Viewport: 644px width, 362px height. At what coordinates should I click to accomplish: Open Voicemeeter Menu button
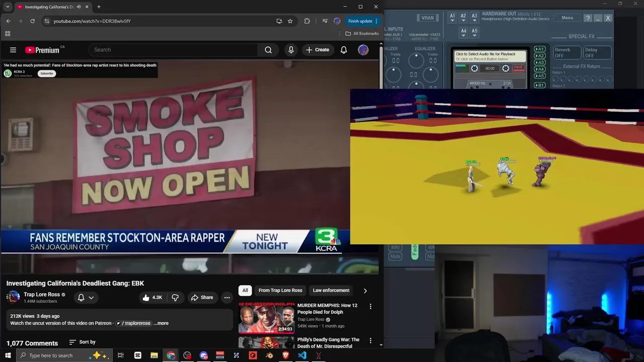[x=567, y=18]
